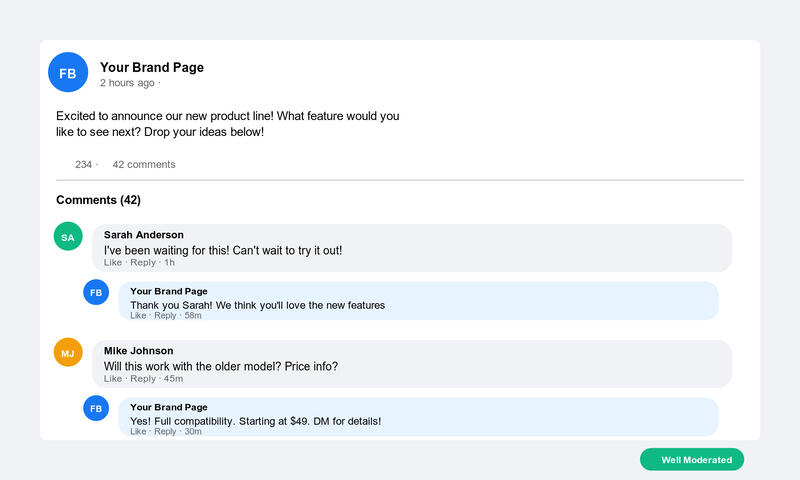Reply to Sarah Anderson's comment
This screenshot has height=480, width=800.
click(143, 263)
